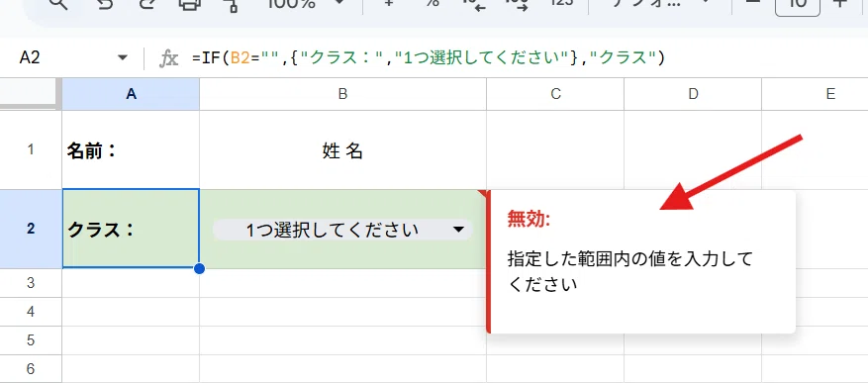Click the 指定した範囲内の値 validation message
Screen dimensions: 868x383
coord(630,271)
